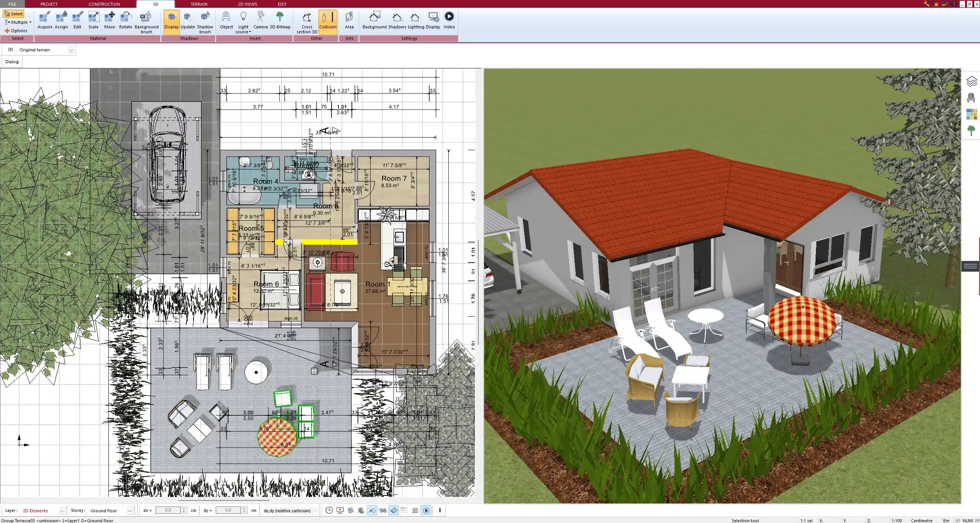Open the Cross section 3D tool

click(x=306, y=21)
